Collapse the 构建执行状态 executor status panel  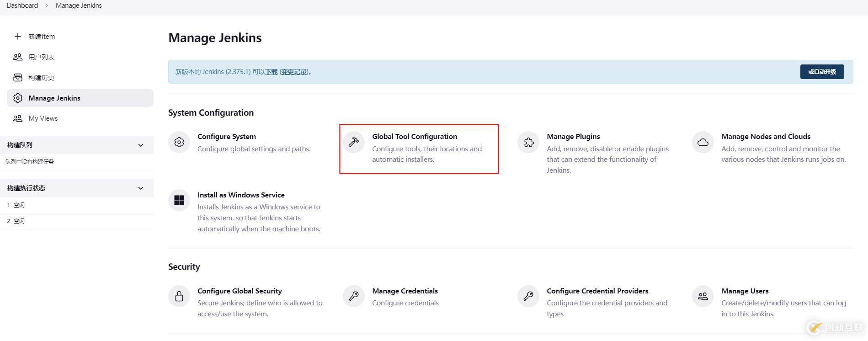pos(141,188)
